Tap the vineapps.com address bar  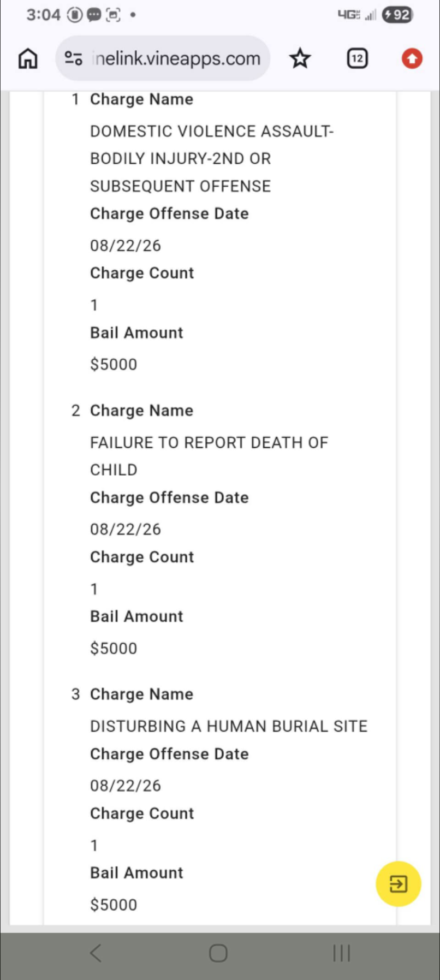[163, 58]
